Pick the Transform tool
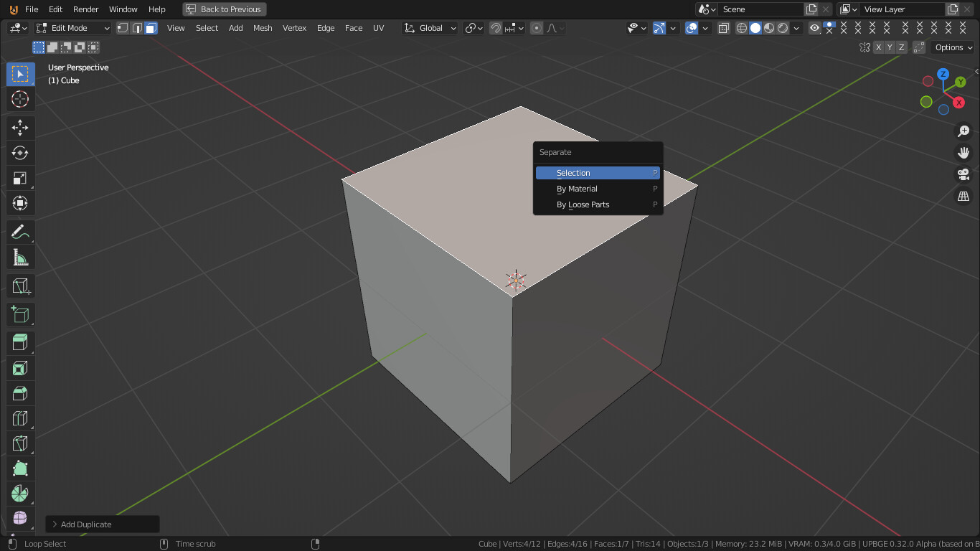Screen dimensions: 980x551 pyautogui.click(x=20, y=203)
